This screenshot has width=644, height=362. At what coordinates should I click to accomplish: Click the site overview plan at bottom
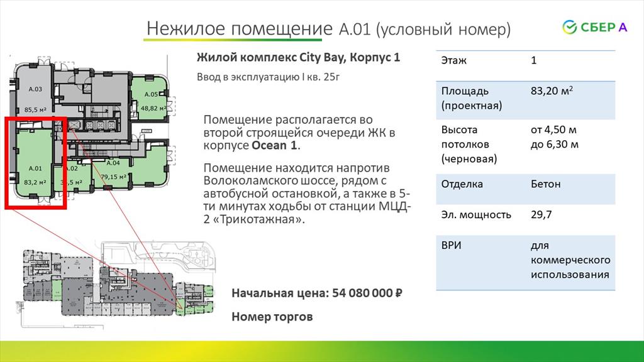[118, 285]
